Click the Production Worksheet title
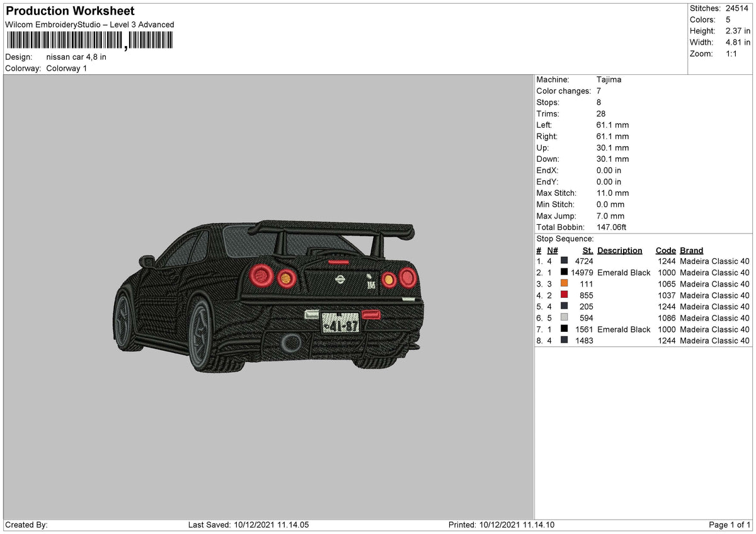Viewport: 756px width, 534px height. coord(69,11)
